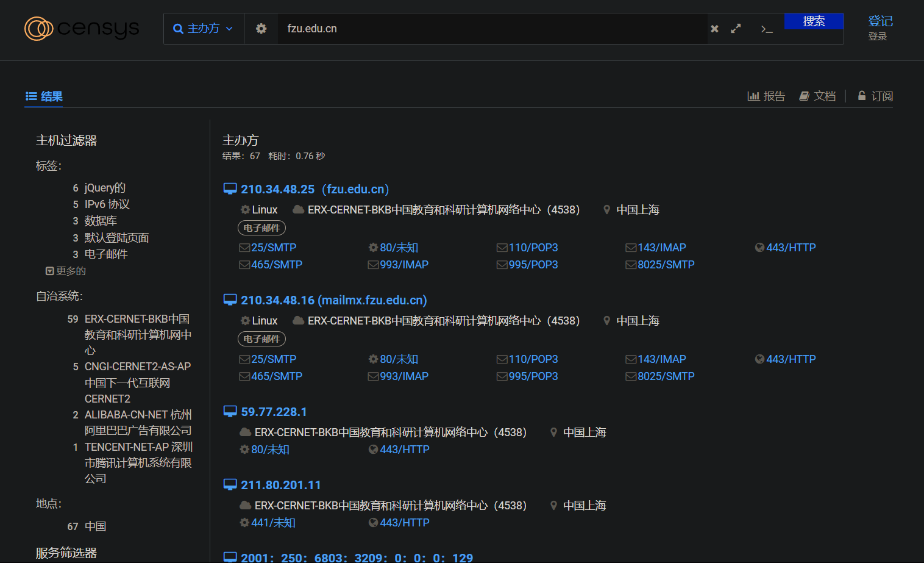Click the Censys logo
This screenshot has height=563, width=924.
[x=82, y=29]
